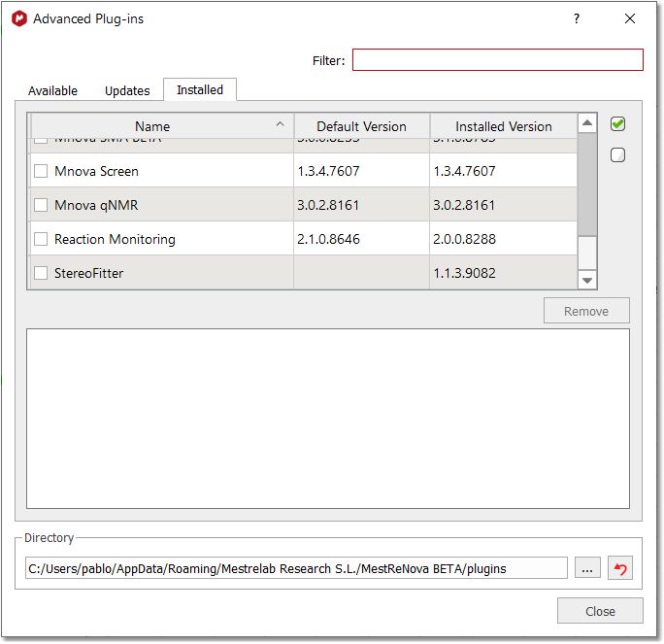Image resolution: width=664 pixels, height=644 pixels.
Task: Switch to the Available tab
Action: [53, 90]
